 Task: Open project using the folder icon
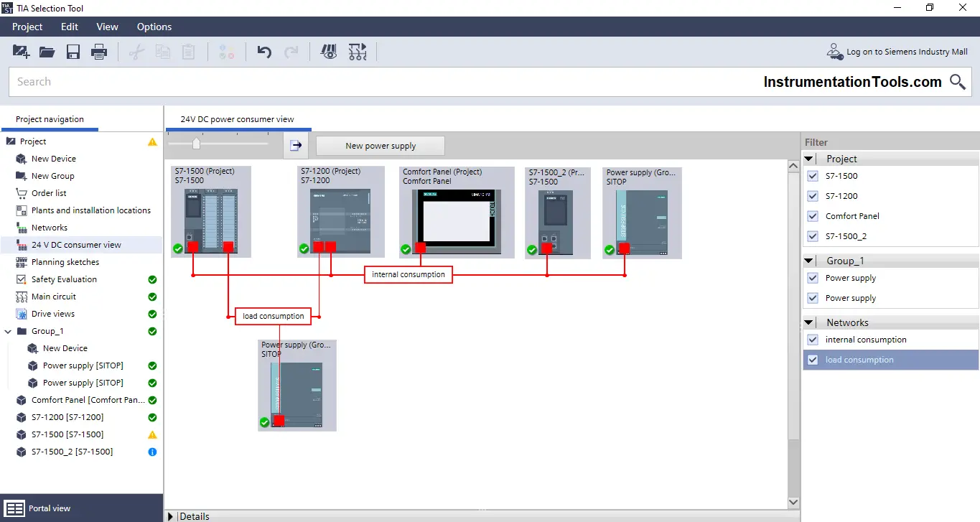[x=47, y=52]
